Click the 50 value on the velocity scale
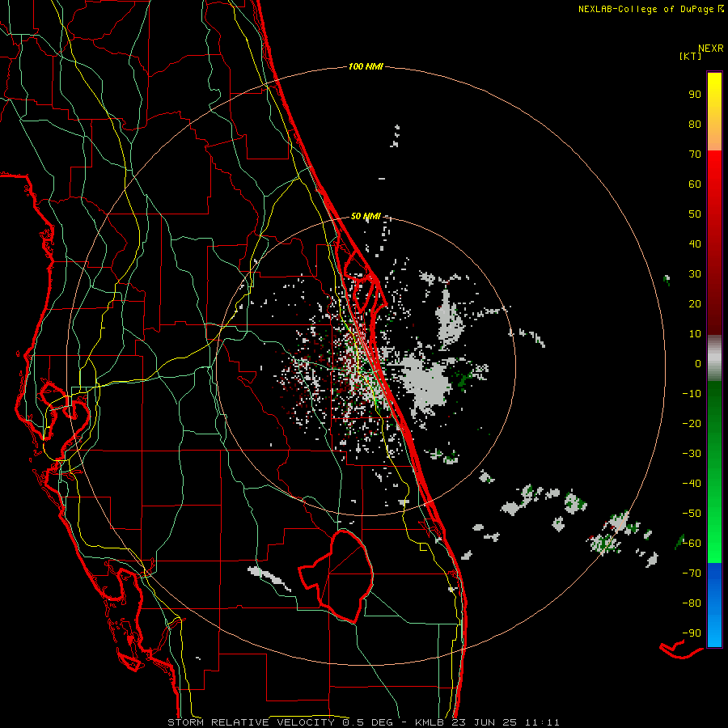This screenshot has height=728, width=728. click(695, 214)
